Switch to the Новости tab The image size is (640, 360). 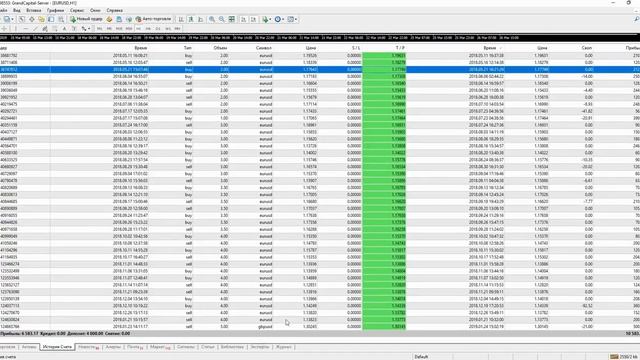point(88,347)
